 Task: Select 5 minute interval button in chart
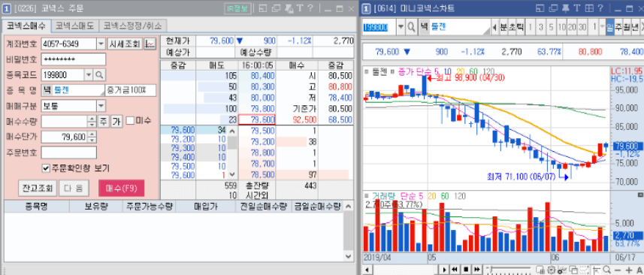pos(551,28)
